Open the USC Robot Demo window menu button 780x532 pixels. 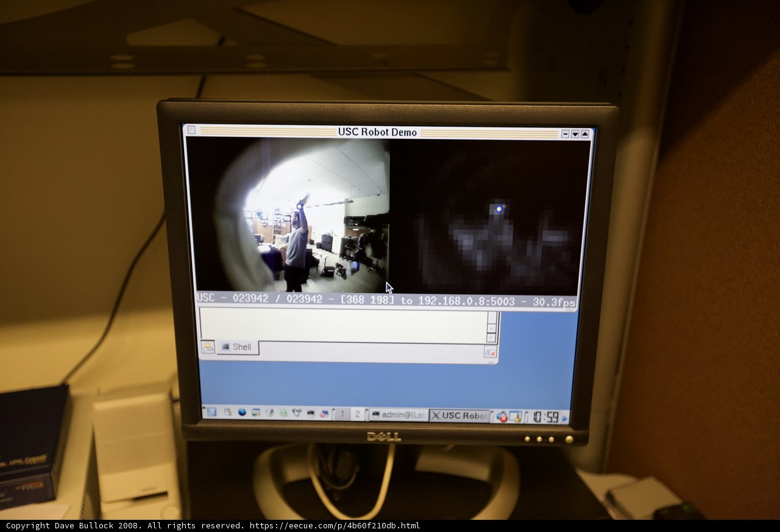pos(191,129)
